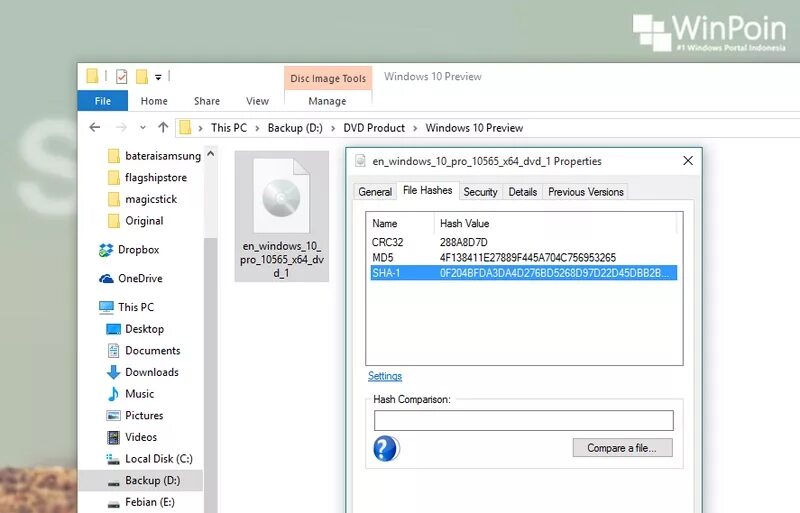Select the CRC32 hash row
Image resolution: width=800 pixels, height=513 pixels.
point(523,242)
